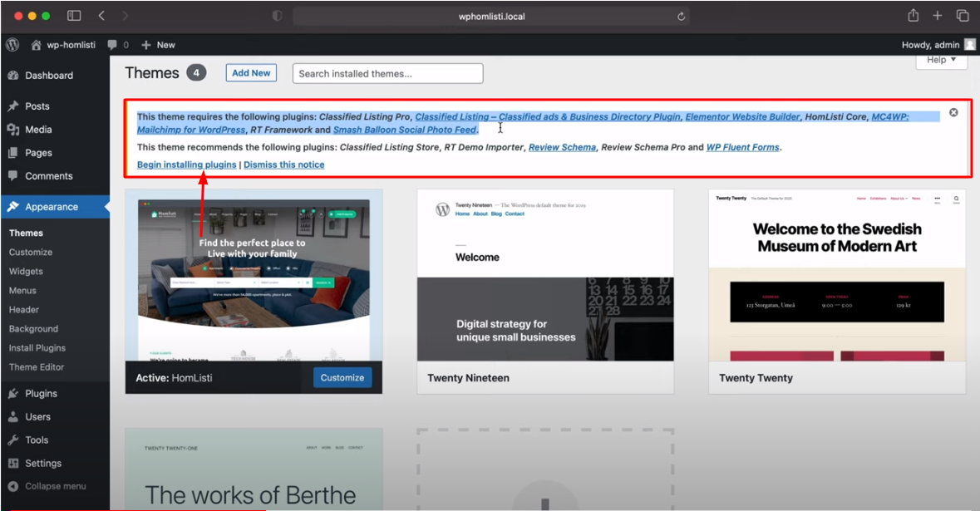This screenshot has width=980, height=511.
Task: Click the Pages icon in sidebar
Action: 13,153
